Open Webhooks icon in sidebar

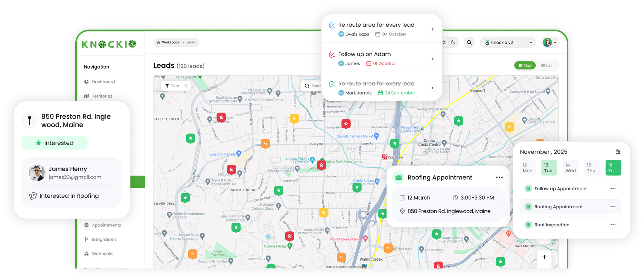[87, 254]
